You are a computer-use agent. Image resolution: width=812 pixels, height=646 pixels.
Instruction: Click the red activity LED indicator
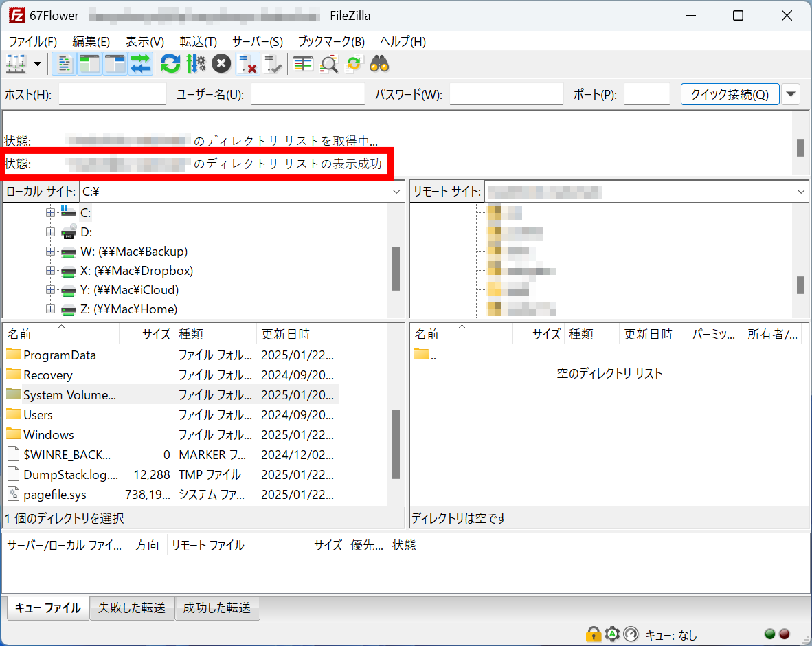point(785,634)
